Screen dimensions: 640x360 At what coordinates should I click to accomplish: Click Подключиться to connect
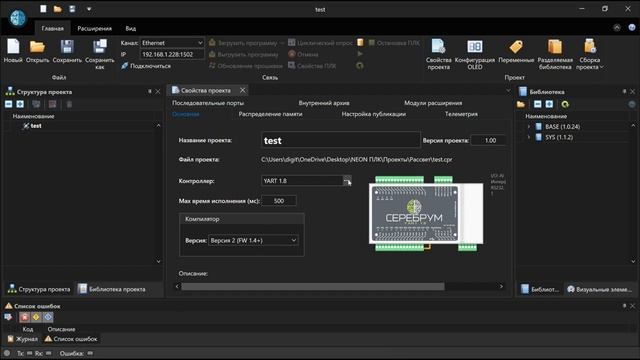point(146,66)
